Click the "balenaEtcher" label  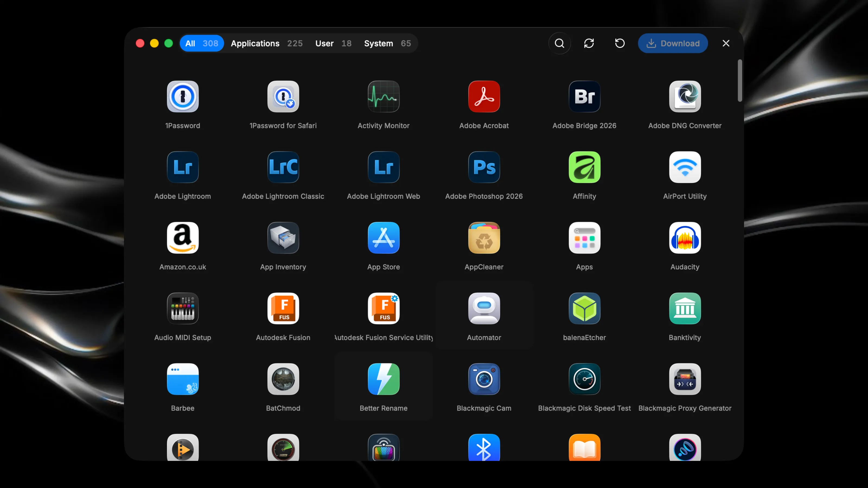tap(584, 338)
